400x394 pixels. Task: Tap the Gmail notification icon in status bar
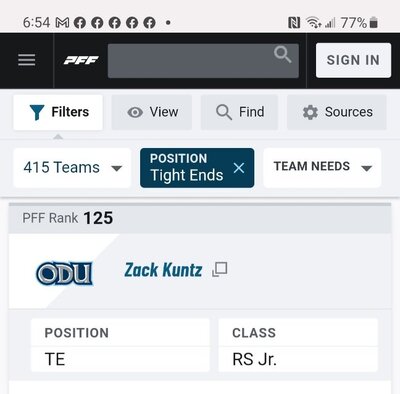pos(62,23)
